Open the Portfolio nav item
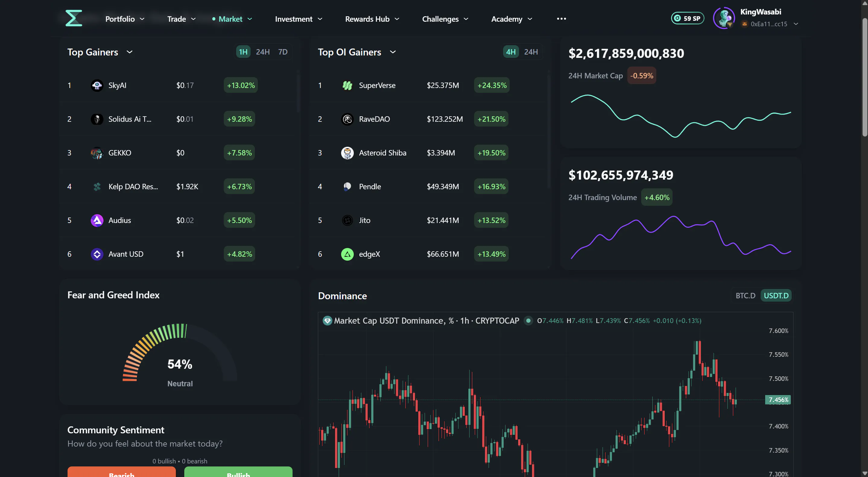The image size is (868, 477). pyautogui.click(x=120, y=19)
